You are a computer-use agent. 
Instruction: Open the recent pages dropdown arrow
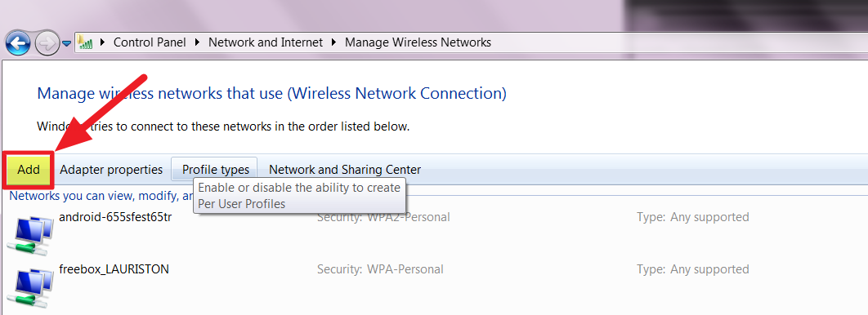pos(66,43)
